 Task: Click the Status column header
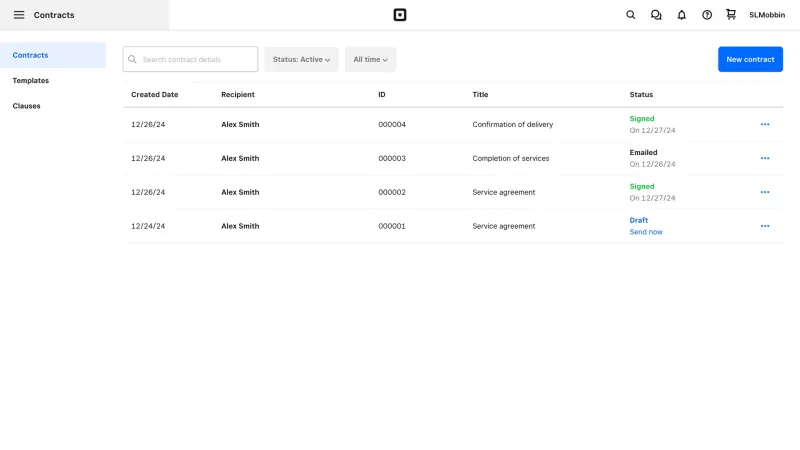point(641,94)
